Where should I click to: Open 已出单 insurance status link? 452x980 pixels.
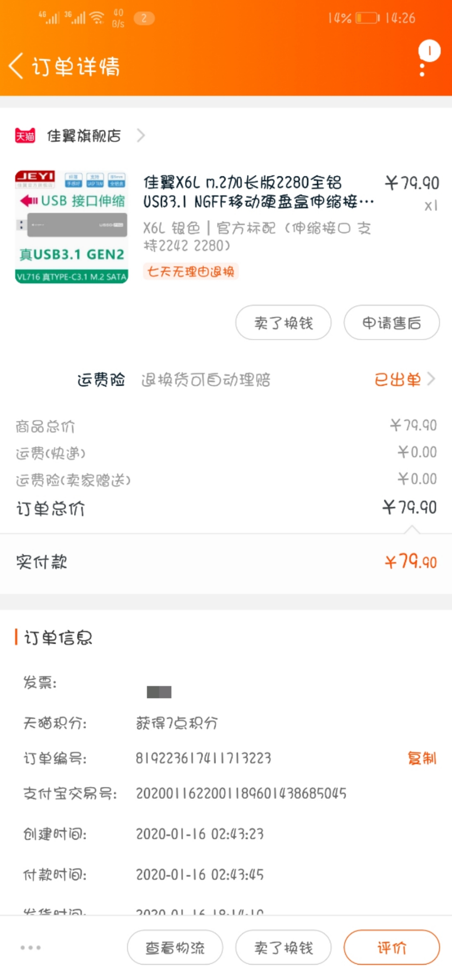(398, 379)
